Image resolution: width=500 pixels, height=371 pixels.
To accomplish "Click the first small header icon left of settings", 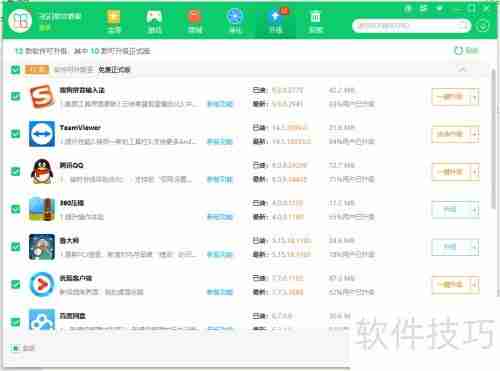I will [408, 8].
